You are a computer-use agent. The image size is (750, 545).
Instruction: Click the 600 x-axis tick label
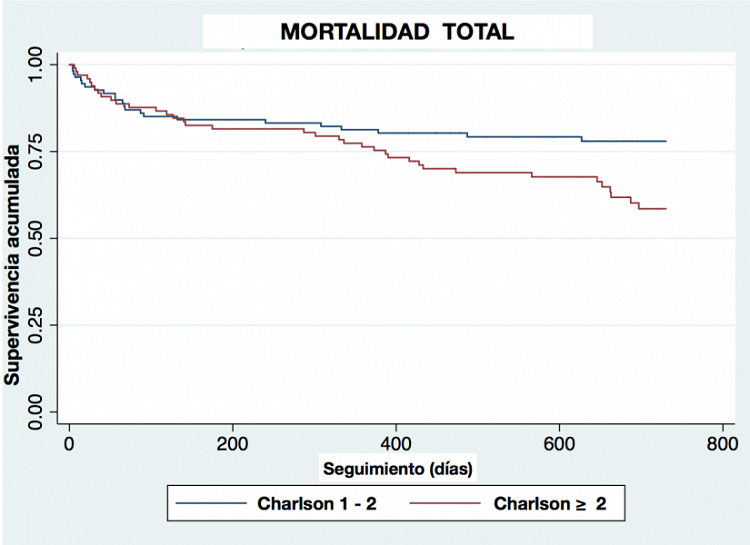(x=559, y=443)
